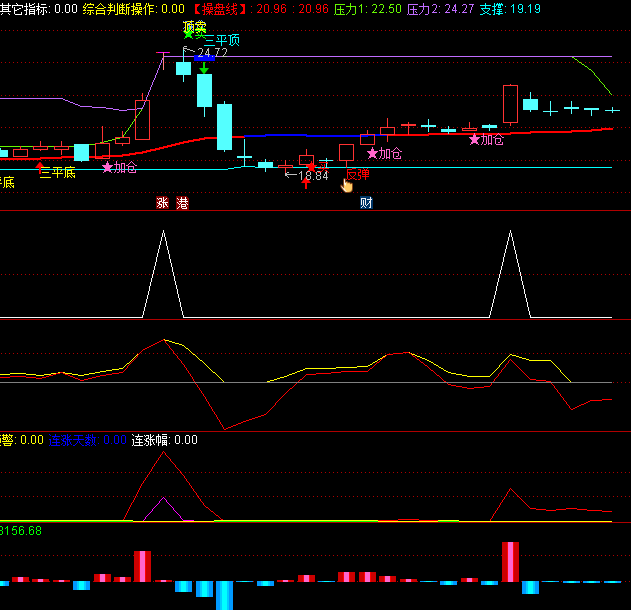Click red up arrow beside 三平底
631x610 pixels.
pyautogui.click(x=39, y=168)
